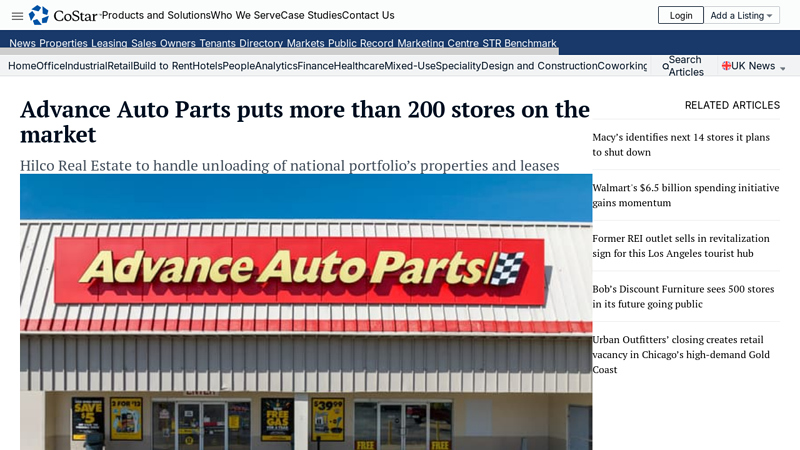Open the Healthcare news category
This screenshot has width=800, height=450.
[359, 66]
